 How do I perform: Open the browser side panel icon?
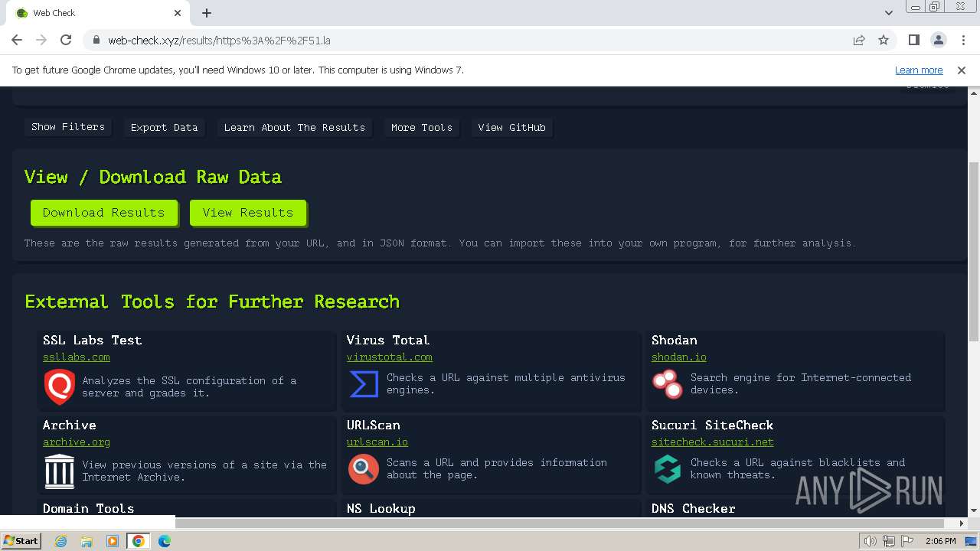point(913,41)
